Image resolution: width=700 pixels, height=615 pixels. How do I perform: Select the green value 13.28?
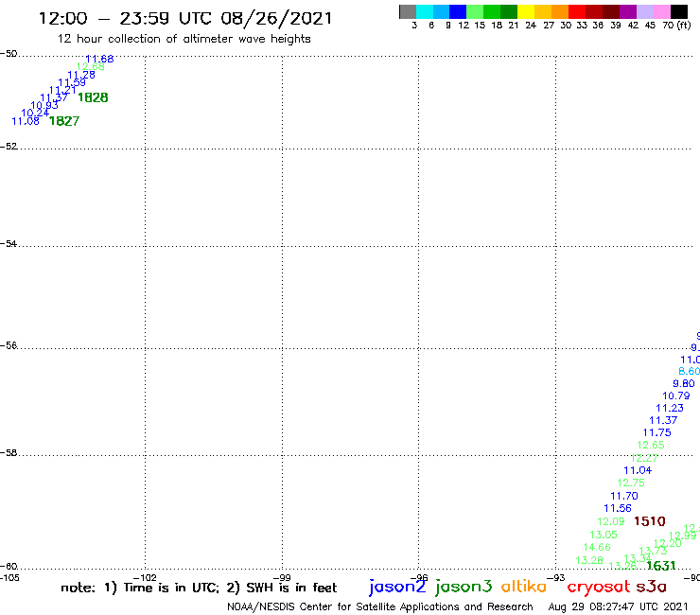tap(589, 560)
